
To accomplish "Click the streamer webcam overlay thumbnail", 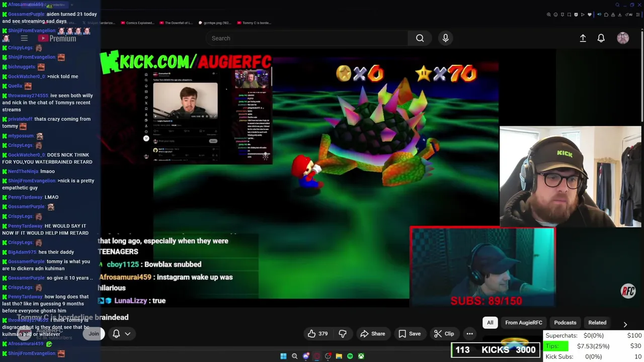I will click(571, 176).
